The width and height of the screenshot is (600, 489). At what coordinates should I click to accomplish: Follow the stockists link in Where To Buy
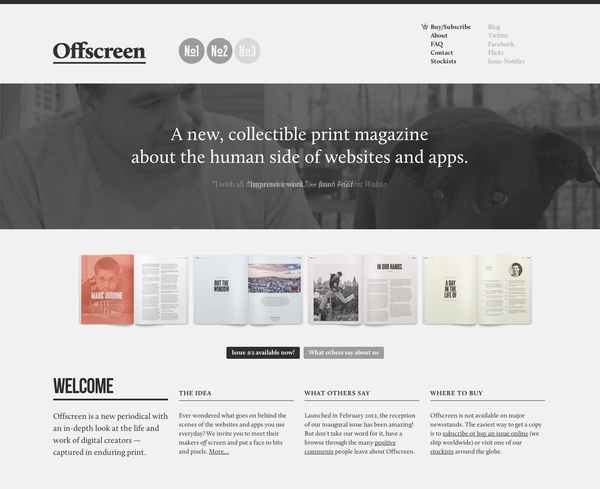point(442,452)
